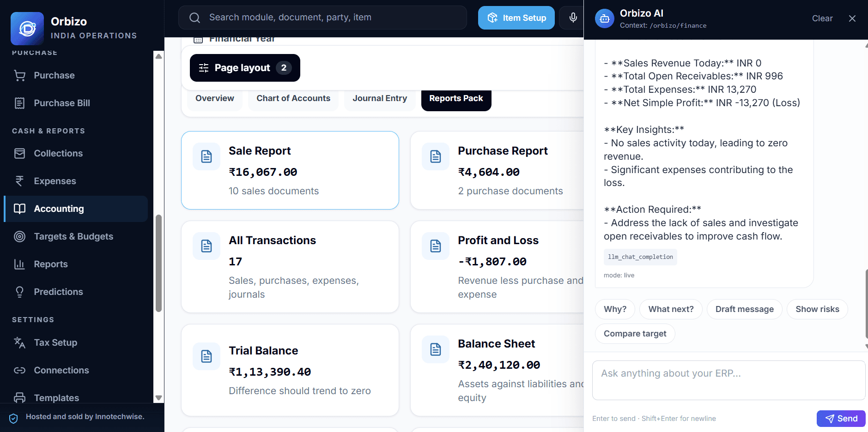
Task: Open the Sale Report card
Action: [x=290, y=170]
